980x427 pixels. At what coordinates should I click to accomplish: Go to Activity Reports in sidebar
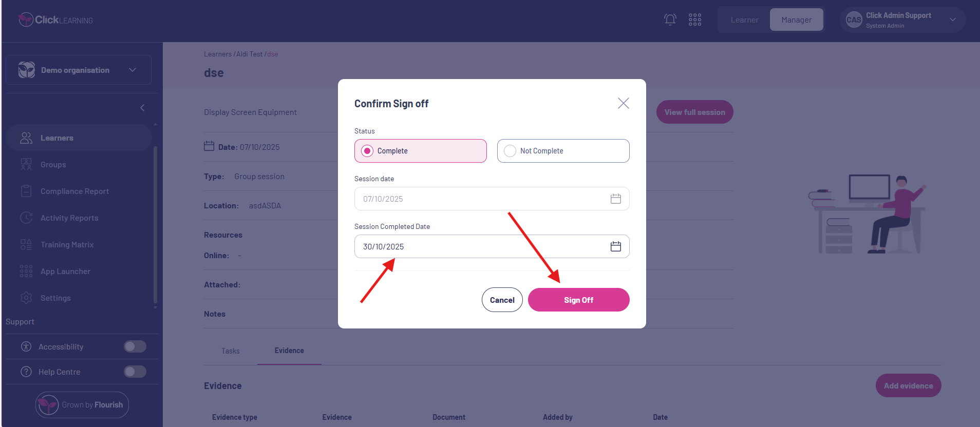pyautogui.click(x=69, y=218)
